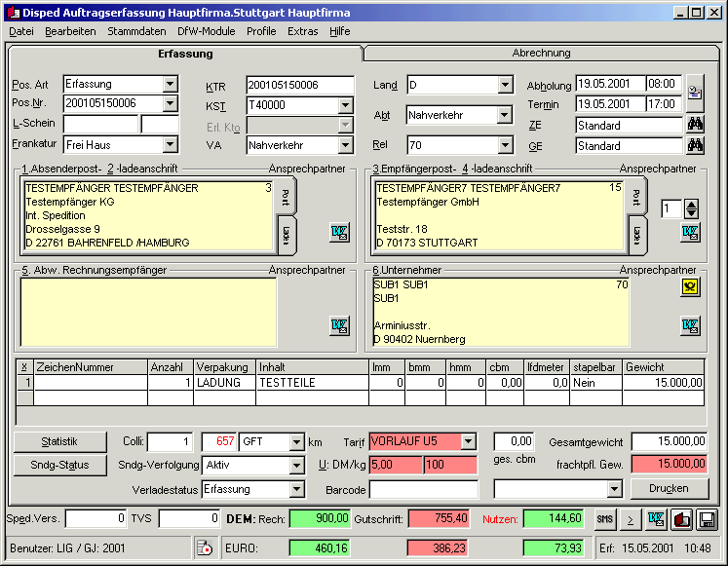Click the Barcode input field
Viewport: 728px width, 566px height.
(424, 489)
